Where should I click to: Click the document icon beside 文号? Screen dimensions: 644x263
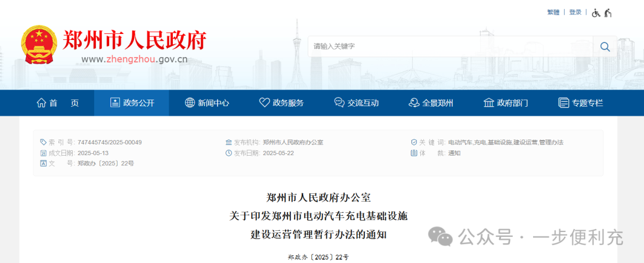44,163
